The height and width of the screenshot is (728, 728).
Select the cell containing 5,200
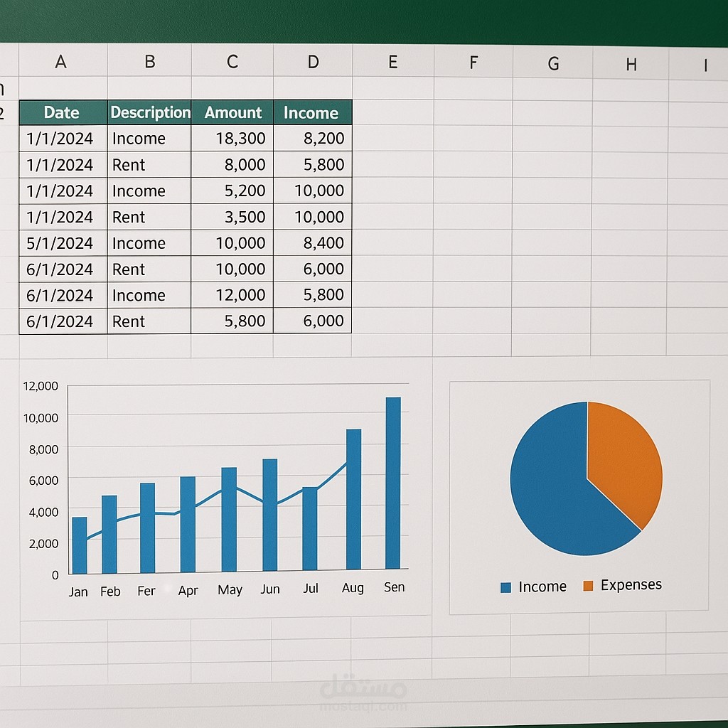pos(232,191)
